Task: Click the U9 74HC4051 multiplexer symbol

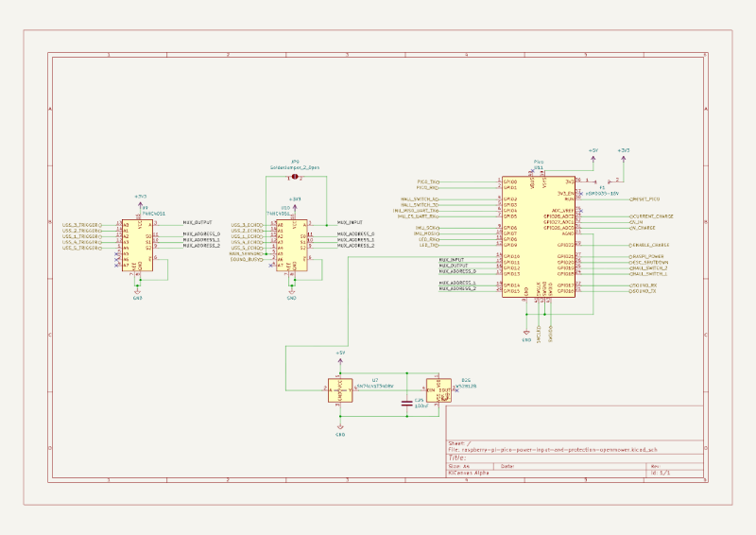Action: 139,246
